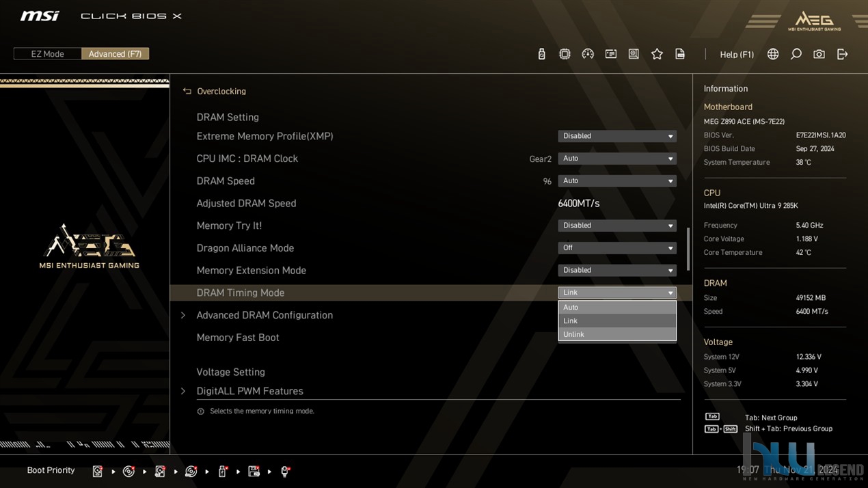Image resolution: width=868 pixels, height=488 pixels.
Task: Click the info icon beside the help description
Action: point(200,411)
